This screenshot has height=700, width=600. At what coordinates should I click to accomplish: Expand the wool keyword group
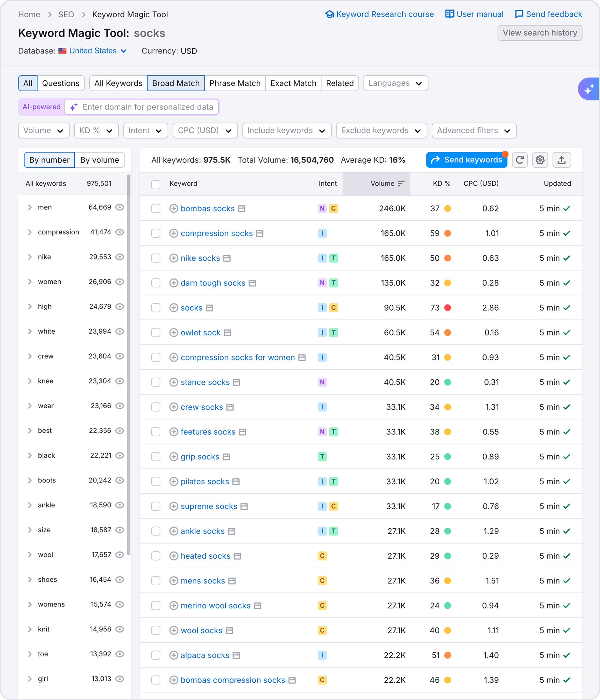(x=30, y=554)
